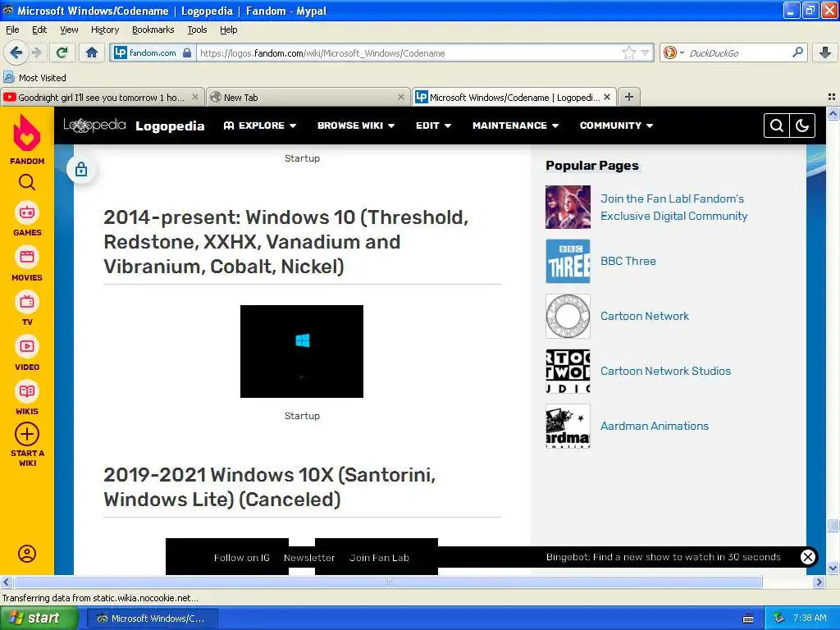Screen dimensions: 840x630
Task: Expand the Edit dropdown
Action: point(433,126)
